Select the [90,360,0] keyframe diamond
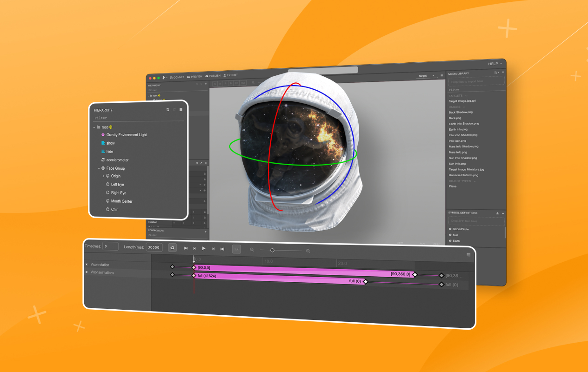The height and width of the screenshot is (372, 588). tap(415, 274)
